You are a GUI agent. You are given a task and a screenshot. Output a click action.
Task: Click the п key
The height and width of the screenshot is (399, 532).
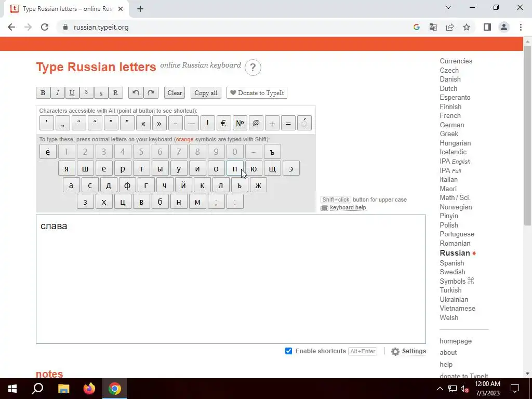tap(235, 168)
